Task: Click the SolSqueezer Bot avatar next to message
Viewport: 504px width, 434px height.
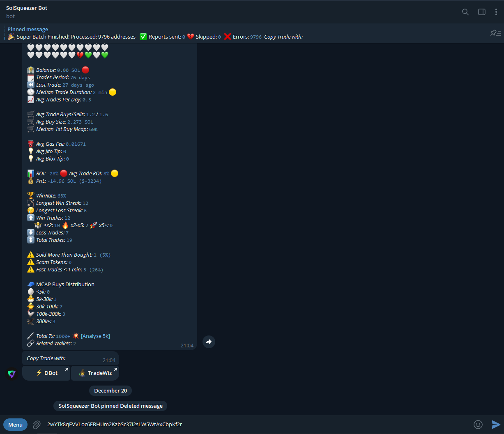Action: pos(12,374)
